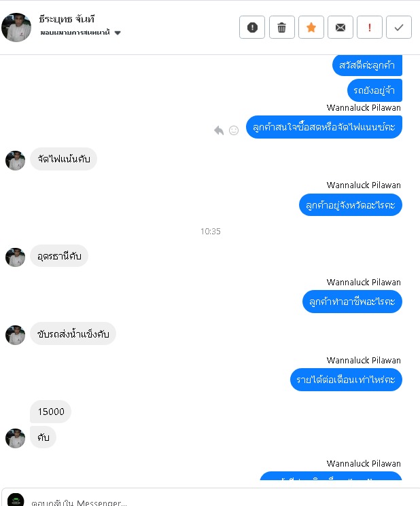The width and height of the screenshot is (420, 506).
Task: Select the message bubble reading 15000
Action: [51, 412]
